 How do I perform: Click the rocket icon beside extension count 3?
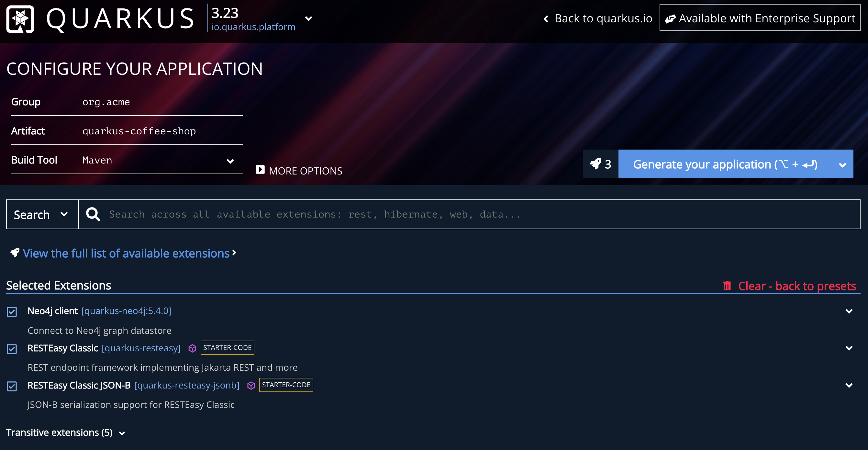[x=595, y=164]
